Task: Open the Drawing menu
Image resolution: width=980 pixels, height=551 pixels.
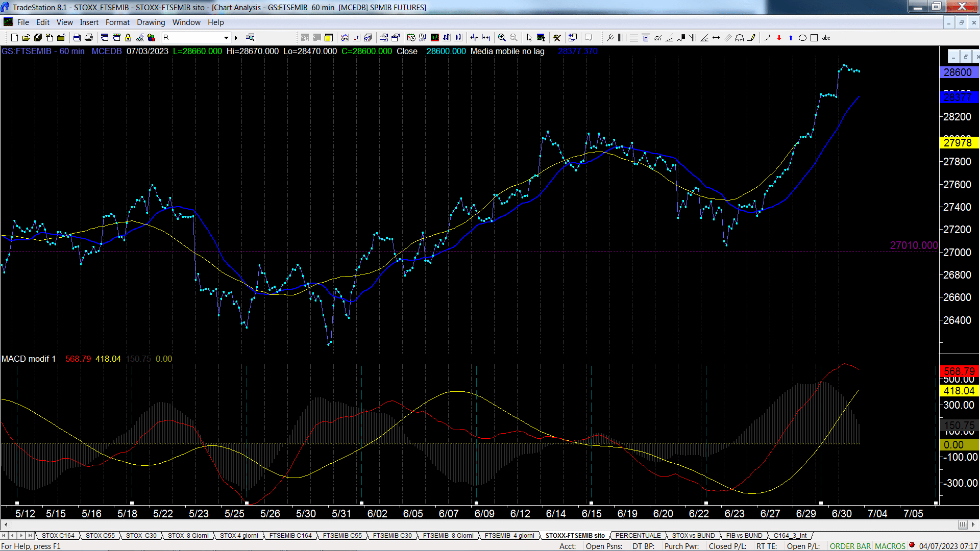Action: [x=151, y=22]
